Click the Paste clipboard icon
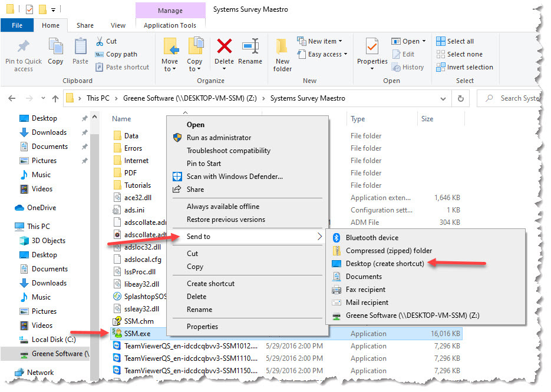Viewport: 551px width, 392px height. pos(80,47)
